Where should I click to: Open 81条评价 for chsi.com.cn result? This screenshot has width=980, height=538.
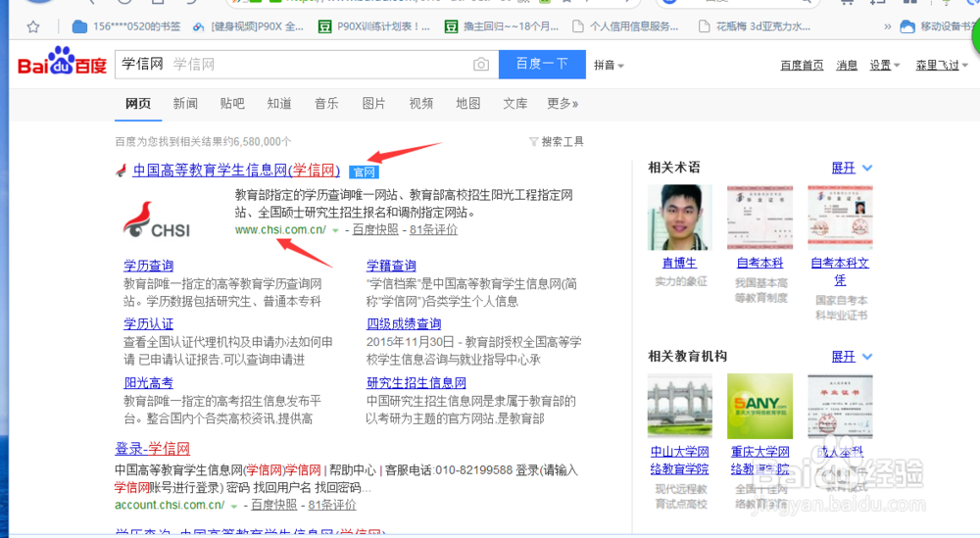[x=434, y=230]
